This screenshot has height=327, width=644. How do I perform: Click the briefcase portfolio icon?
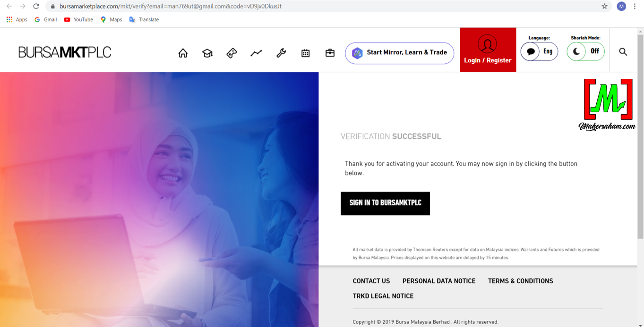tap(330, 53)
